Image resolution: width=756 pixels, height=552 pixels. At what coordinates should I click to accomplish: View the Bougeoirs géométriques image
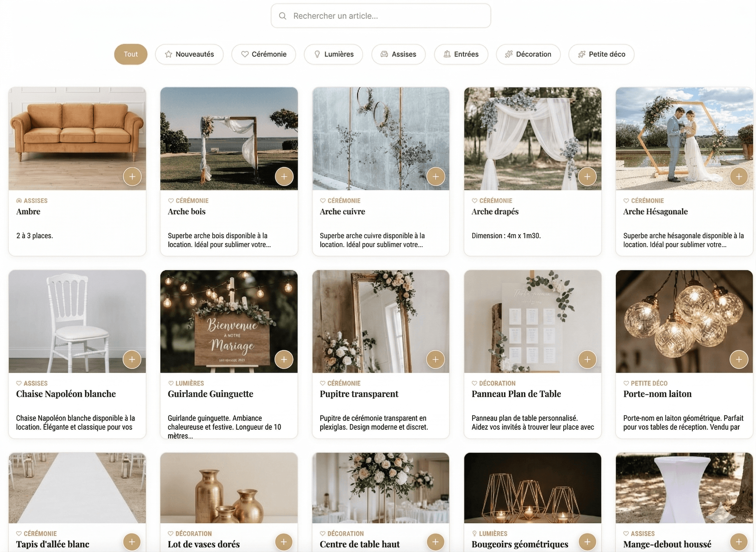point(533,488)
